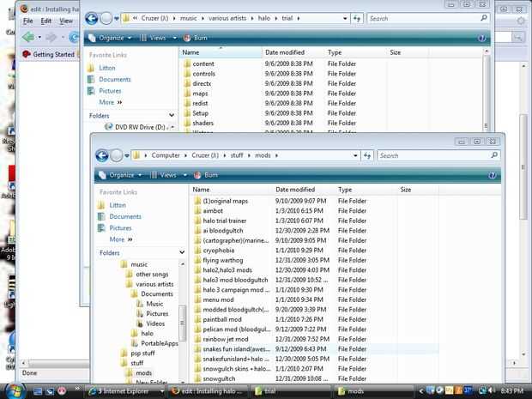Select other songs in the folder tree
This screenshot has width=532, height=399.
[152, 274]
